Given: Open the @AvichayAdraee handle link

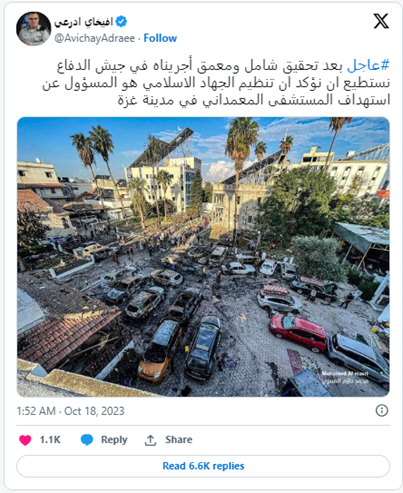Looking at the screenshot, I should pyautogui.click(x=94, y=38).
